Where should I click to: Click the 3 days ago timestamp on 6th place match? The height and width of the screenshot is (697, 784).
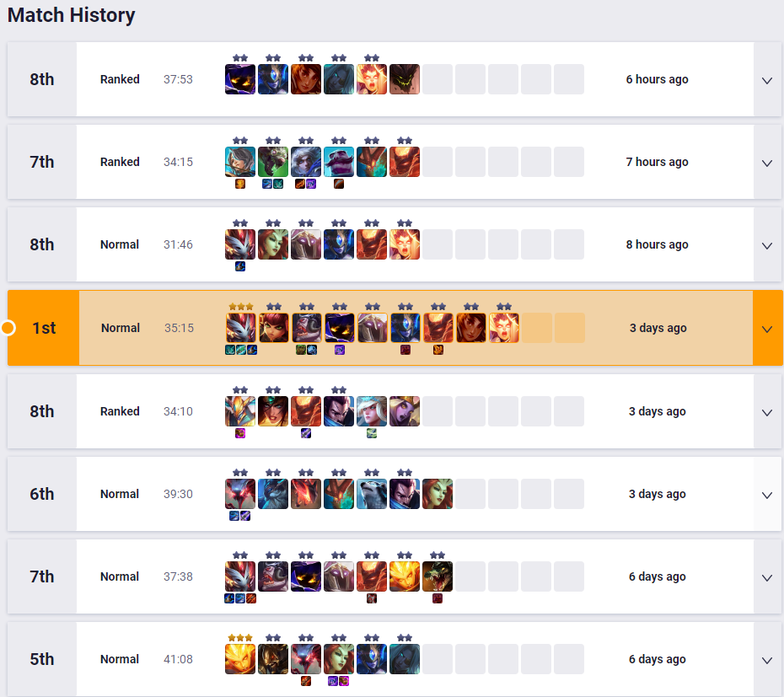[x=657, y=494]
